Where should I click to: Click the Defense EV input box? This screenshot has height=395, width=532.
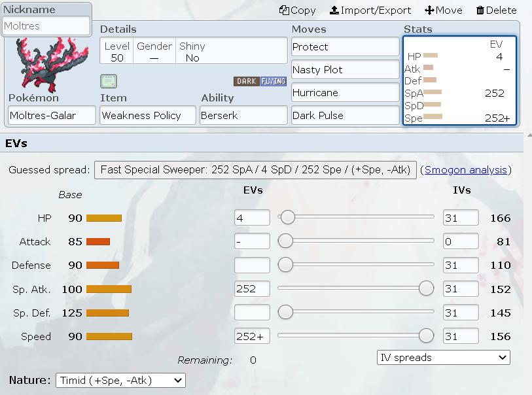(252, 265)
